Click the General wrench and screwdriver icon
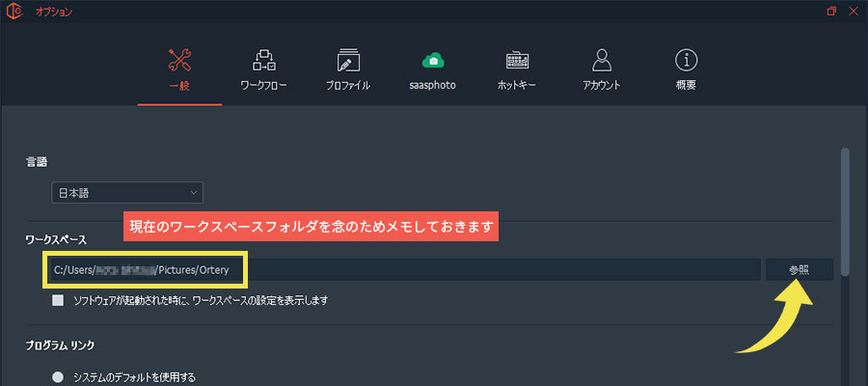 coord(180,60)
